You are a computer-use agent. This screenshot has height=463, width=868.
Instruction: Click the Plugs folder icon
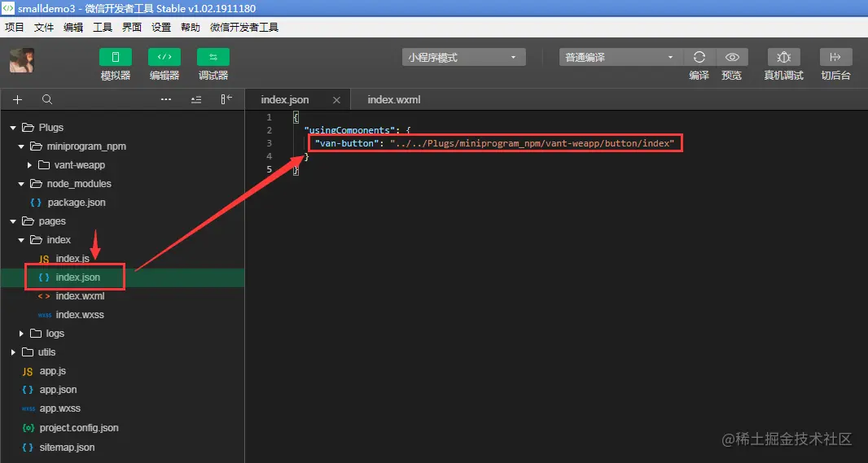pyautogui.click(x=28, y=128)
